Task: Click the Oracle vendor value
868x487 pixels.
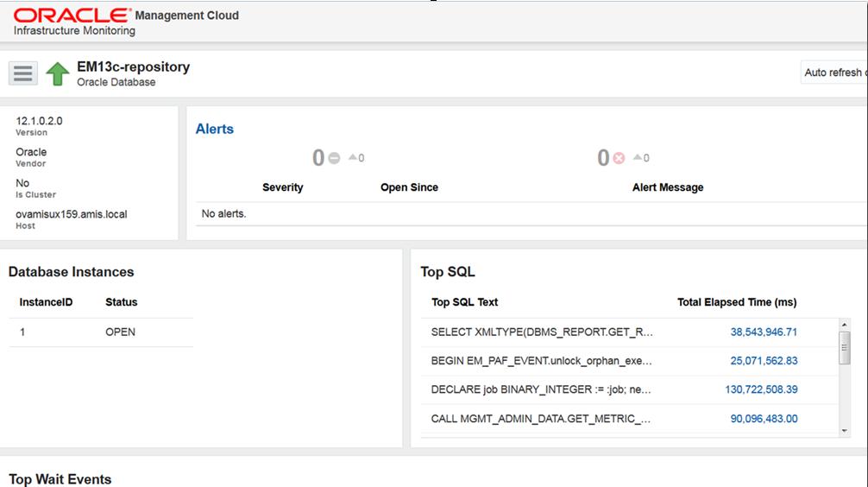Action: (31, 152)
